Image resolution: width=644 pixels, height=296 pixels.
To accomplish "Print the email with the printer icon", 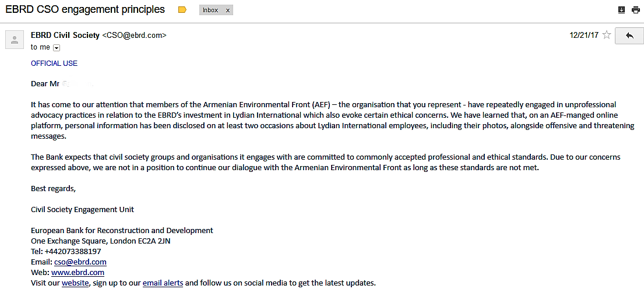I will click(x=636, y=10).
